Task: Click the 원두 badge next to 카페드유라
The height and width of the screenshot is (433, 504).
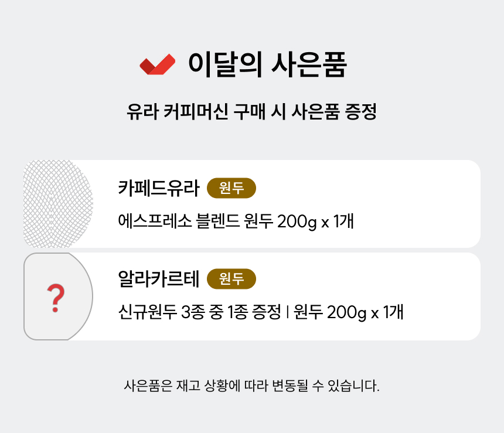Action: coord(231,188)
